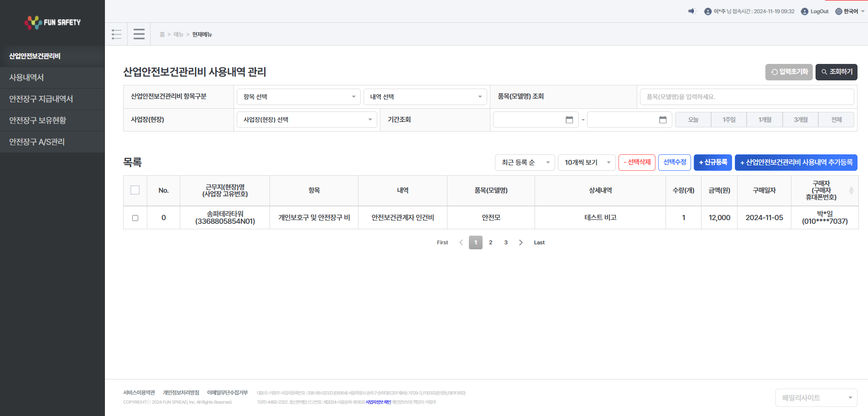Click the 송파테라타워 worksite cell
Screen dimensions: 868x416
[225, 218]
